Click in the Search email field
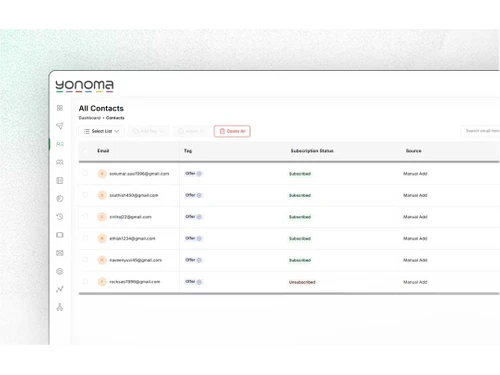 [481, 131]
